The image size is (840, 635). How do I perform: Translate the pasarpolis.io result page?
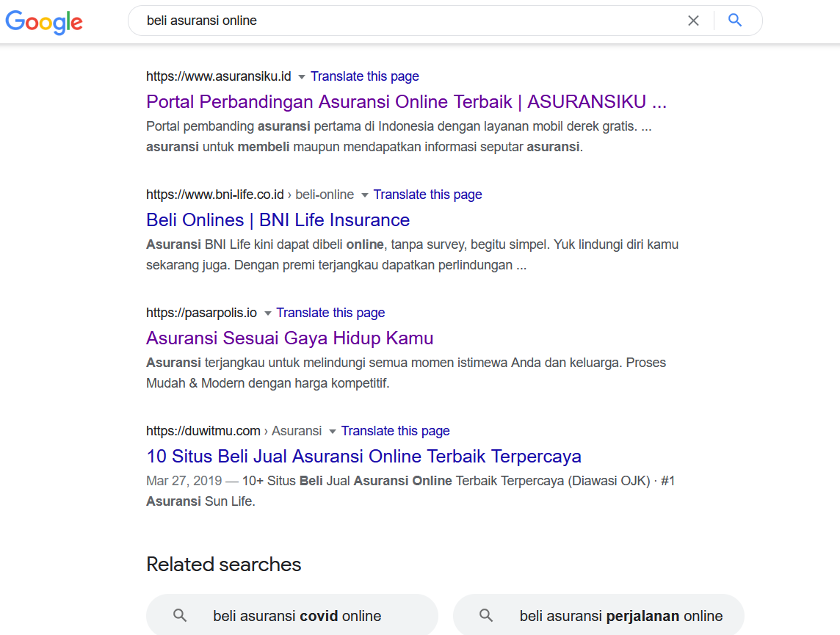click(x=330, y=313)
